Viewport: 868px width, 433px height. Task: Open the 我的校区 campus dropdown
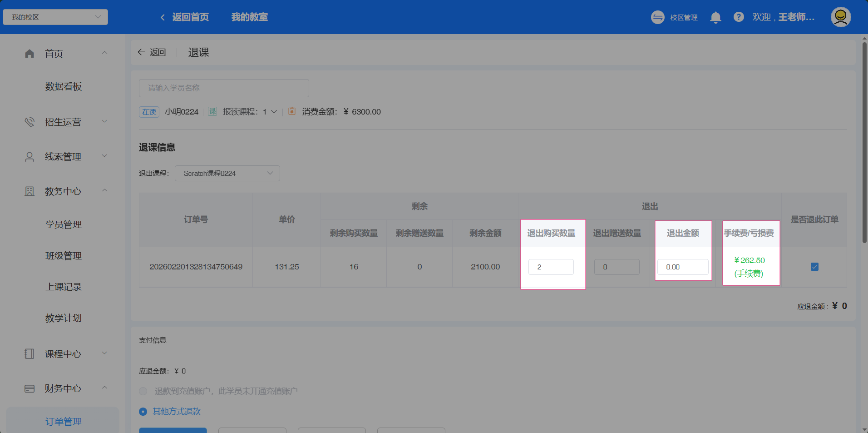[x=55, y=17]
